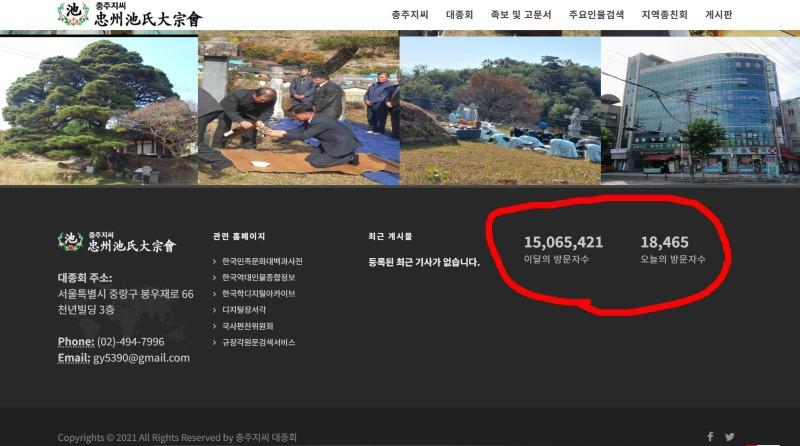Open the Twitter icon link

pyautogui.click(x=729, y=436)
